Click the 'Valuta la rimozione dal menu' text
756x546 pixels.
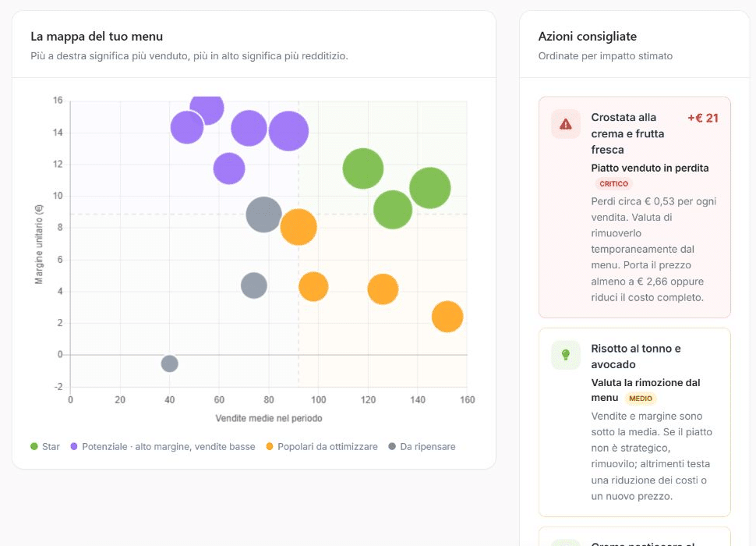645,390
